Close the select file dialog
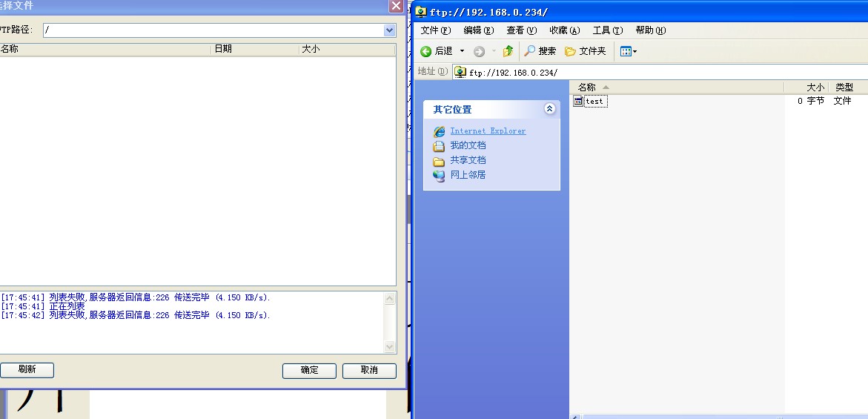 [x=396, y=6]
